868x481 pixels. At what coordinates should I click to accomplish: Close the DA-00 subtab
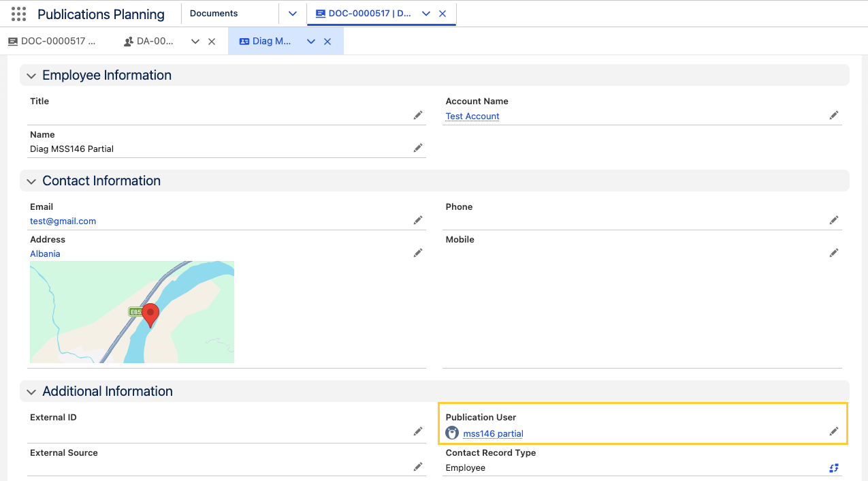coord(212,42)
